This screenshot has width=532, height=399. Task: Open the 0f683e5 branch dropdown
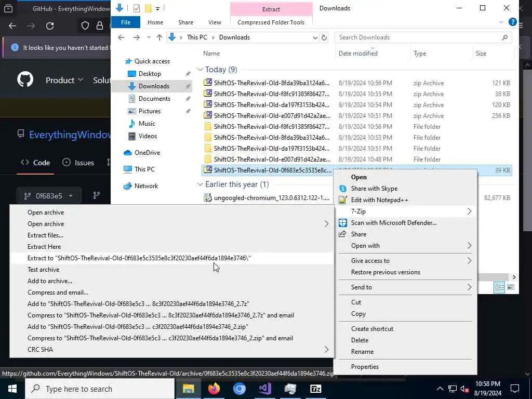click(x=49, y=196)
